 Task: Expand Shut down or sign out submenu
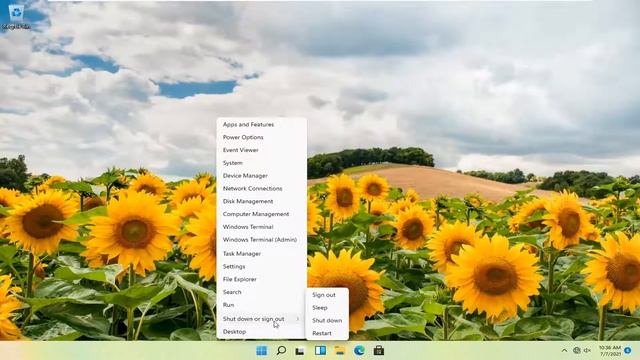click(x=262, y=319)
